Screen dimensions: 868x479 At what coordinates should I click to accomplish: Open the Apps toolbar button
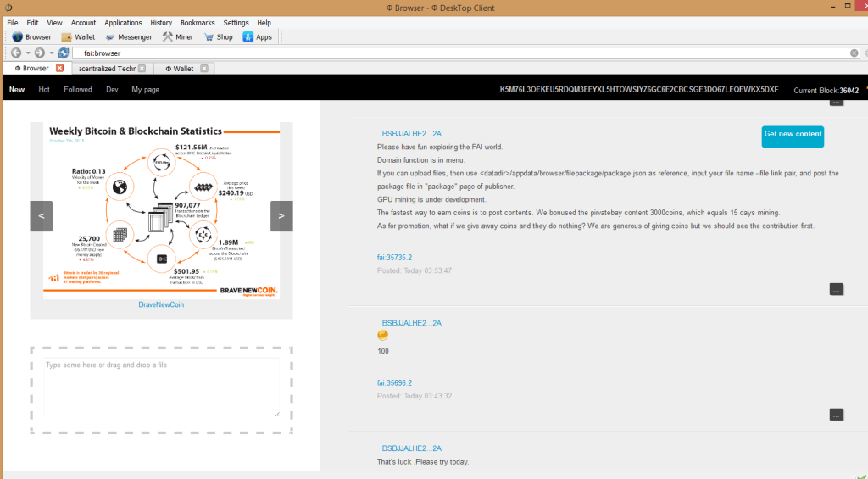pos(258,37)
